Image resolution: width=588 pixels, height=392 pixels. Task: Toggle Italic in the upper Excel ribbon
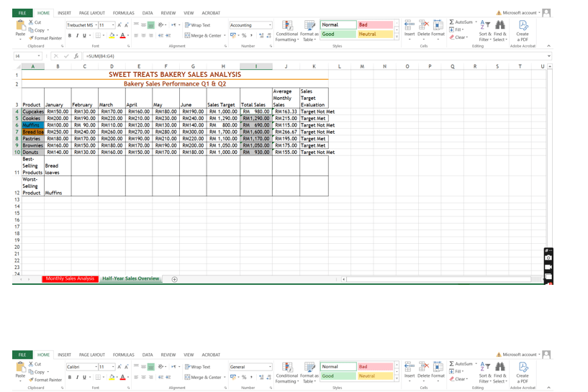tap(77, 35)
